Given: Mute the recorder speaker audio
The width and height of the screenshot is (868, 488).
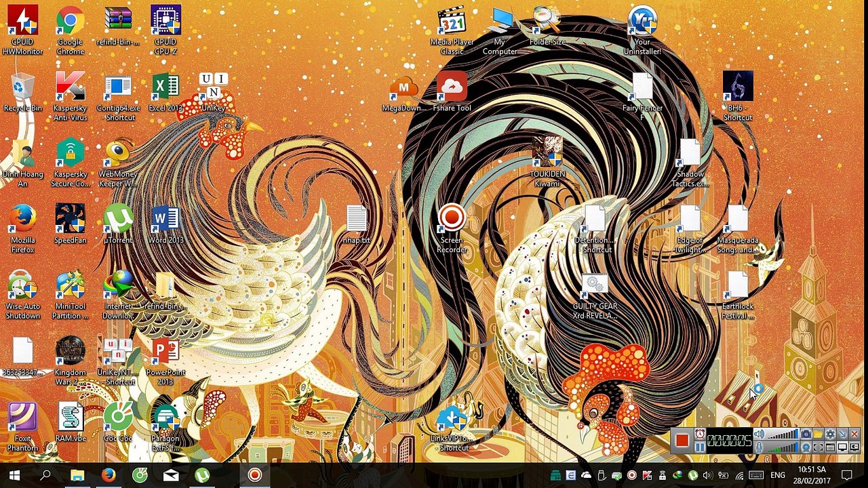Looking at the screenshot, I should (x=759, y=435).
